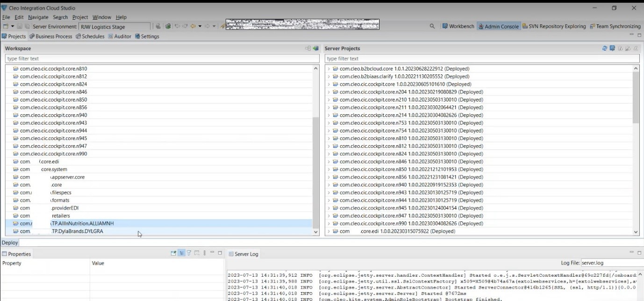The height and width of the screenshot is (301, 644).
Task: Open the Search menu
Action: (x=60, y=17)
